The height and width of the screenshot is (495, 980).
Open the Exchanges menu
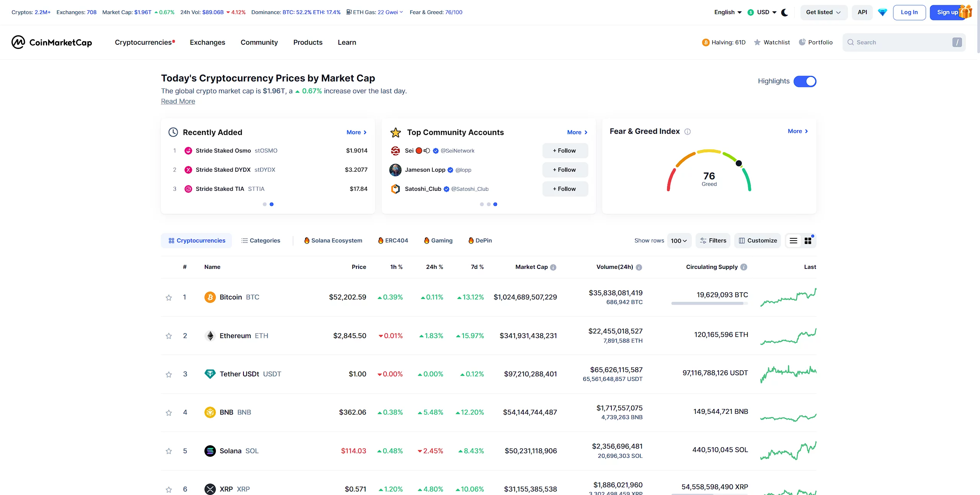[x=207, y=42]
